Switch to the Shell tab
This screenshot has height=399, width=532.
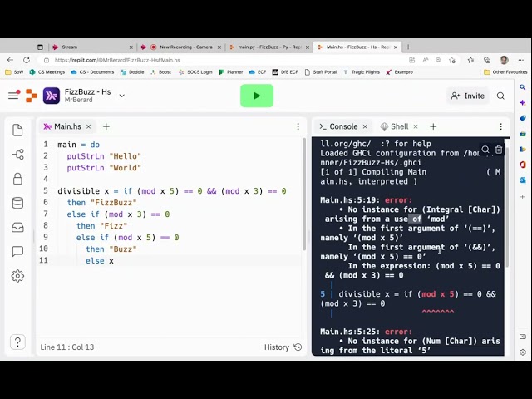tap(395, 126)
